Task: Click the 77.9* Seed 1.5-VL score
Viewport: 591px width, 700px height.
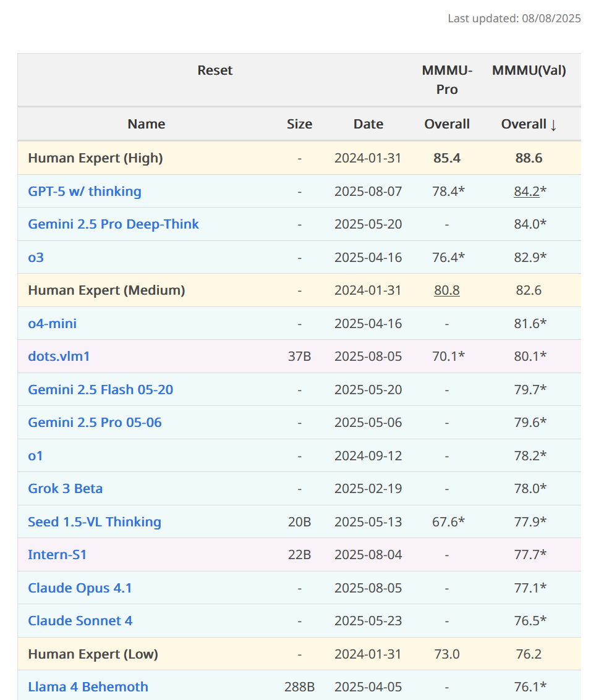Action: pos(530,522)
